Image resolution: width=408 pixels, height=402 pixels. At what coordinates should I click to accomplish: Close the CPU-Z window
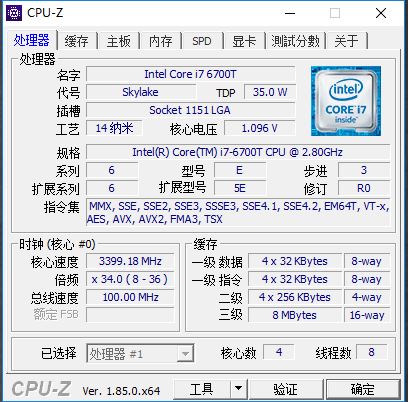(381, 13)
